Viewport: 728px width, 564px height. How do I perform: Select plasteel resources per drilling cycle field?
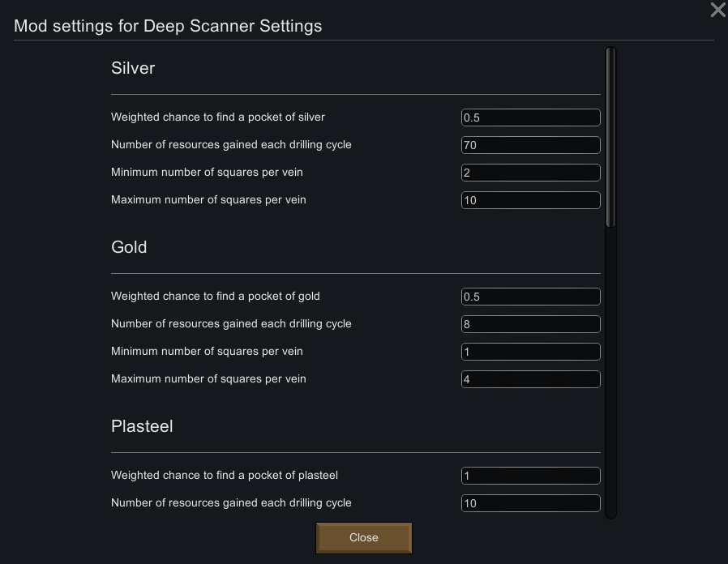[x=530, y=503]
